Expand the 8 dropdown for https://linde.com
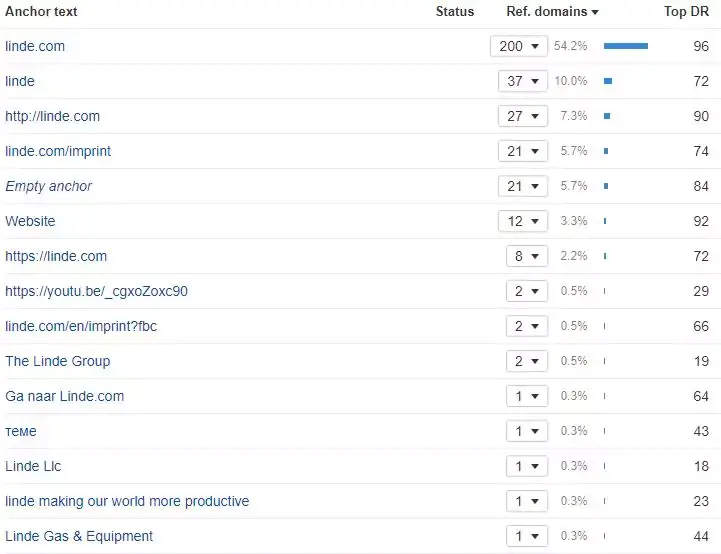Screen dimensions: 721x554 point(526,256)
